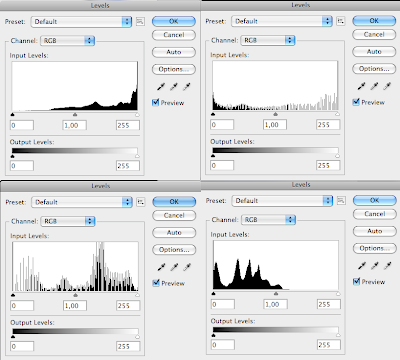Click input midtone gray slider in top-left dialog
Image resolution: width=400 pixels, height=360 pixels.
pos(75,114)
